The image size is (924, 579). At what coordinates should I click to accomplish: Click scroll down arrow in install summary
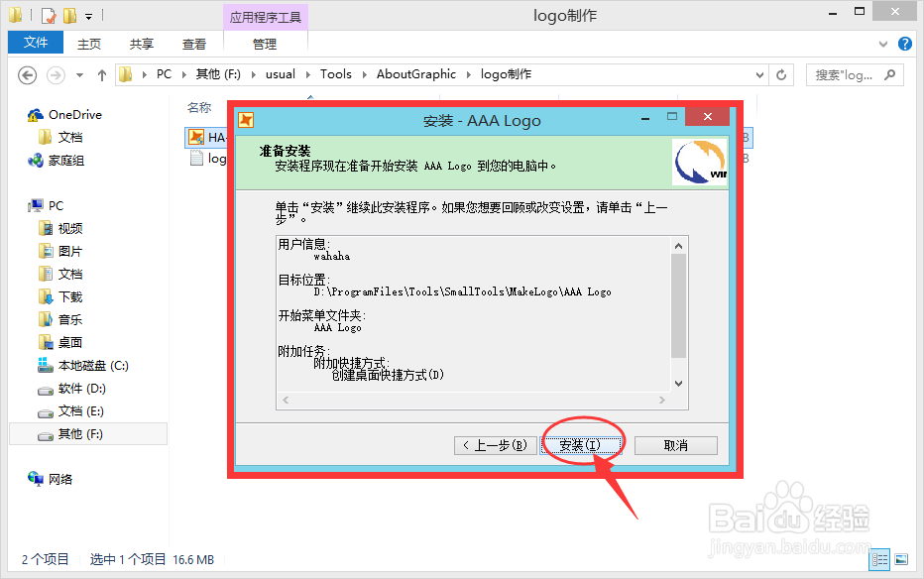[x=679, y=384]
